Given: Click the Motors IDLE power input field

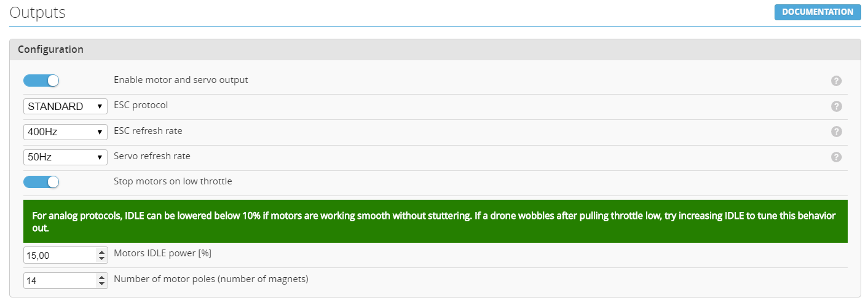Looking at the screenshot, I should pos(59,255).
